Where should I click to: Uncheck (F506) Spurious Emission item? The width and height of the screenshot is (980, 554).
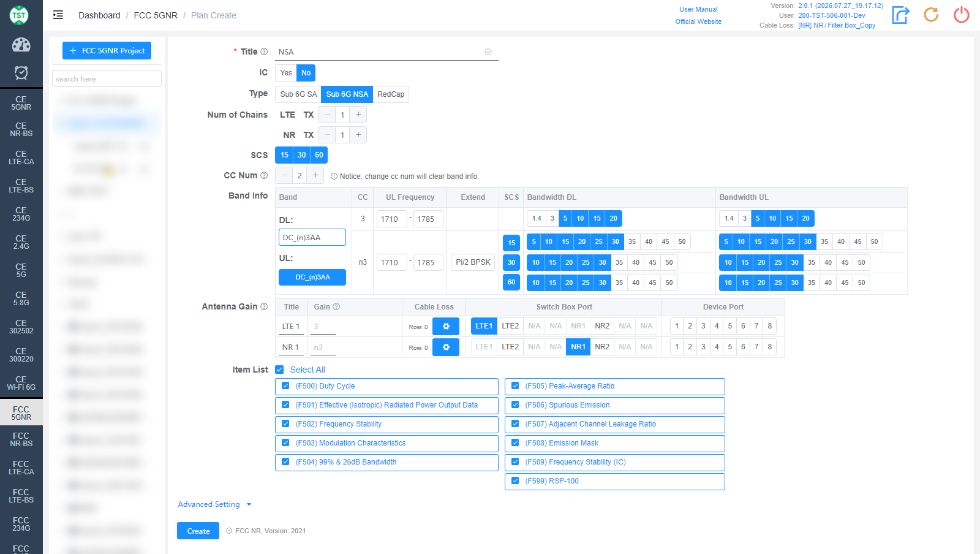515,405
